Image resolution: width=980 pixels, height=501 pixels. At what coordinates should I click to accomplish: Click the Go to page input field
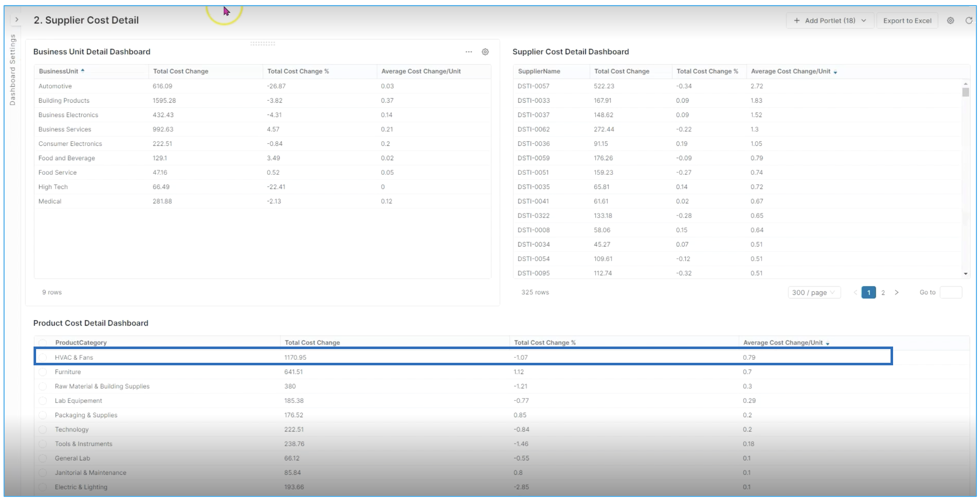click(x=951, y=293)
